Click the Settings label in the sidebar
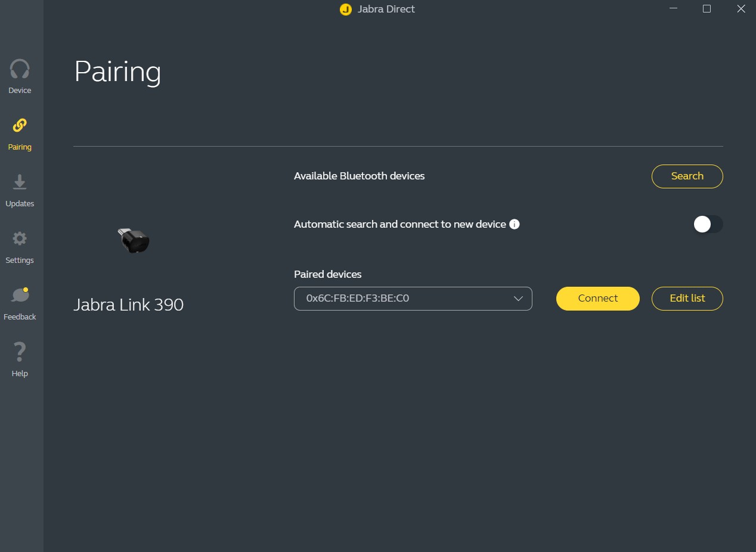This screenshot has height=552, width=756. click(x=20, y=261)
